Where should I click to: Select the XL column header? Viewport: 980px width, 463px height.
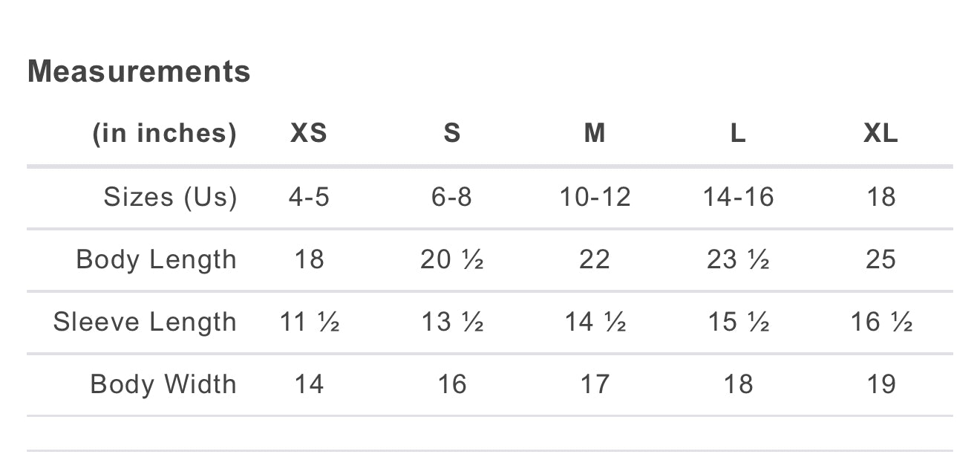pos(881,134)
